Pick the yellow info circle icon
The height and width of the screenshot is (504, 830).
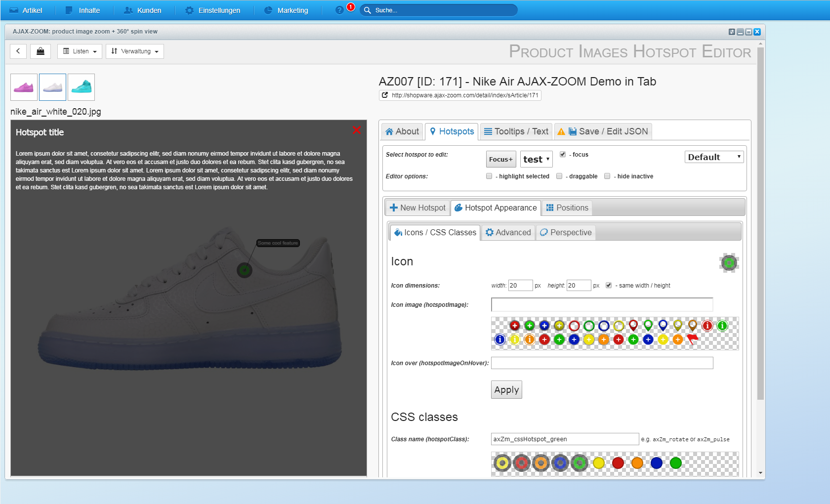(x=515, y=339)
